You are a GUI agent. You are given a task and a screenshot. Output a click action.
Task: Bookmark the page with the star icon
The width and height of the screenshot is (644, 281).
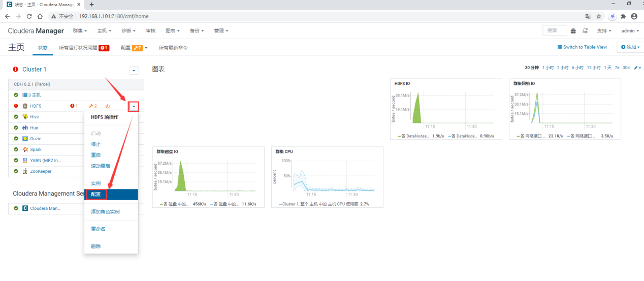click(x=599, y=16)
